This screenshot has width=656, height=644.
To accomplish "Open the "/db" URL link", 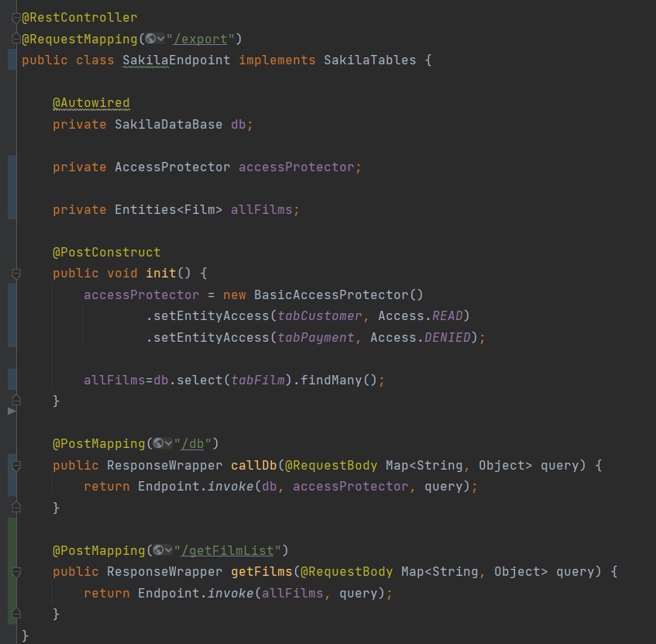I will point(192,443).
